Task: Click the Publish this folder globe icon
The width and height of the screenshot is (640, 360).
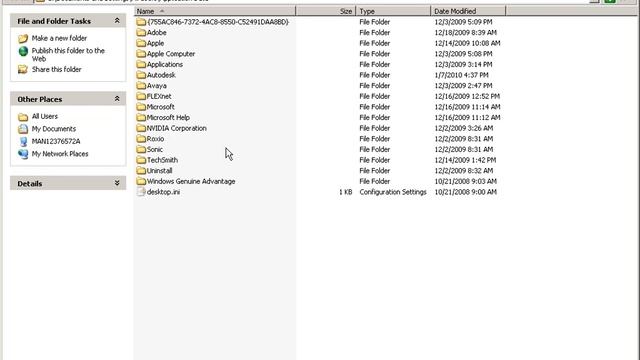Action: click(23, 51)
